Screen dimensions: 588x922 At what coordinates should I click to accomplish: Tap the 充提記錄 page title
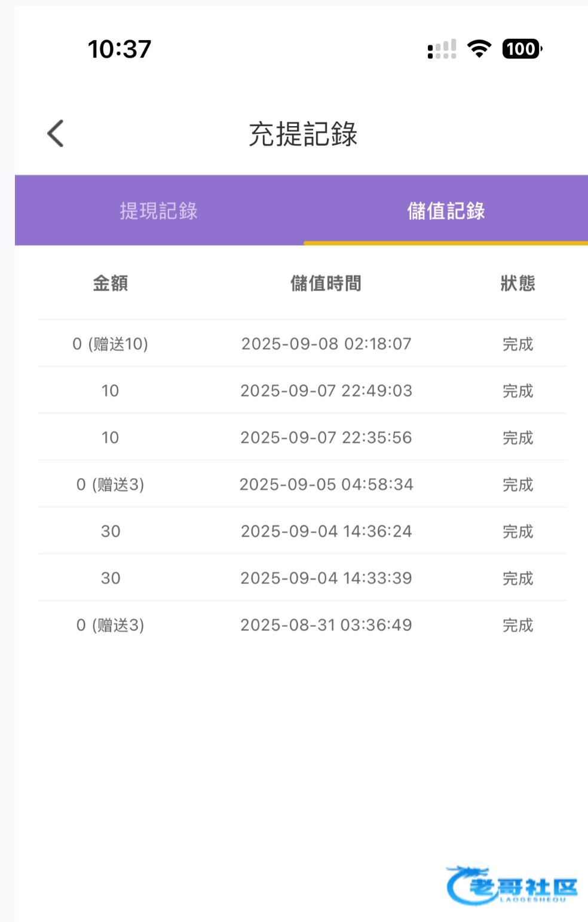pos(303,134)
